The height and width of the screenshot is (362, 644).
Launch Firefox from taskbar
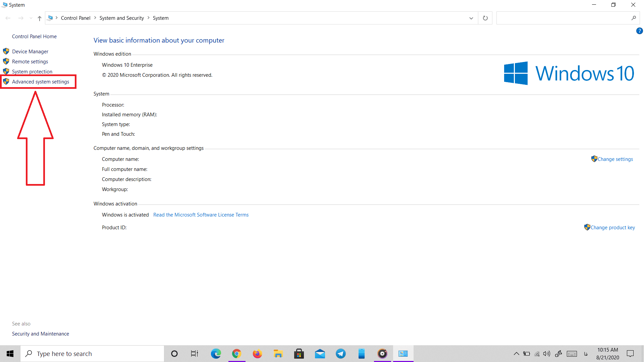tap(257, 354)
